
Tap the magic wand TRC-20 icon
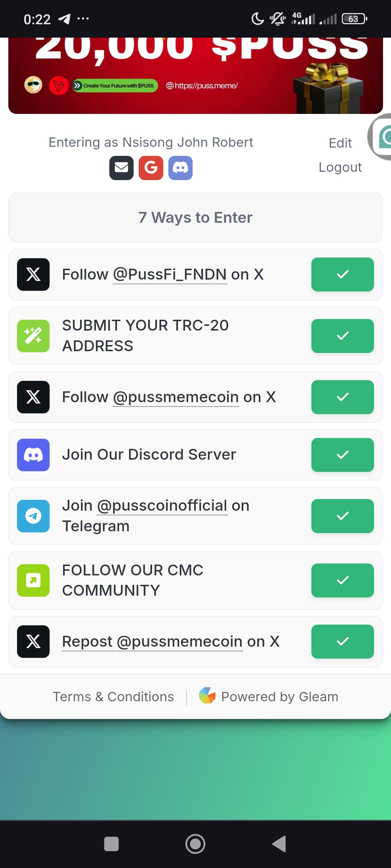[33, 336]
